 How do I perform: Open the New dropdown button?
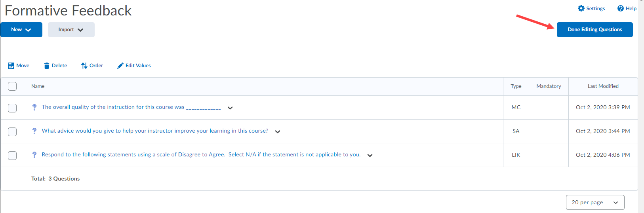21,30
